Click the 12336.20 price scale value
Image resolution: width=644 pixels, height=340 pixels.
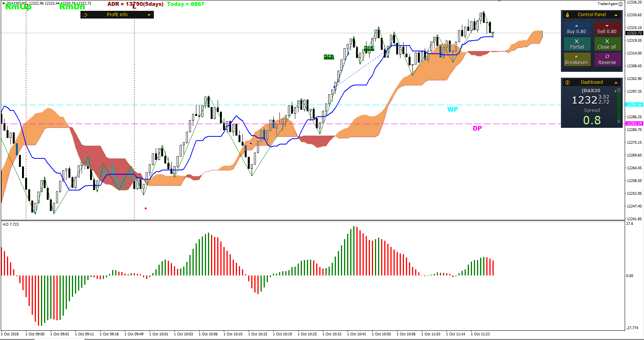tap(634, 2)
